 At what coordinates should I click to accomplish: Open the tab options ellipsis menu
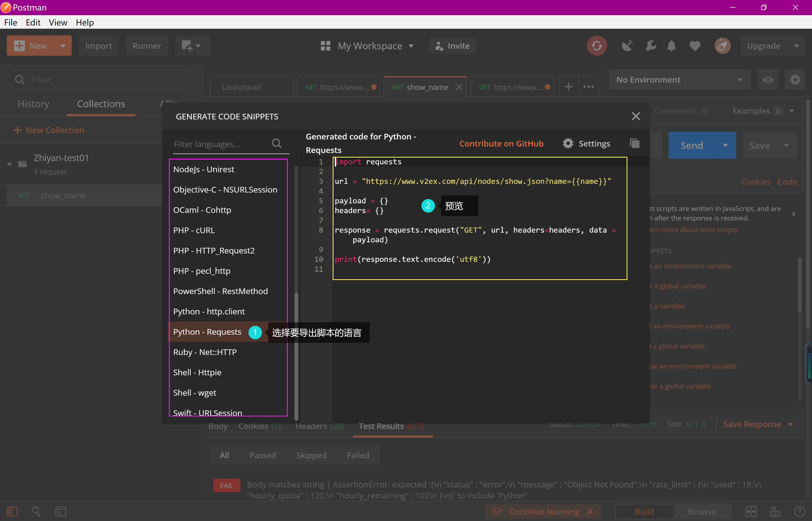[588, 87]
